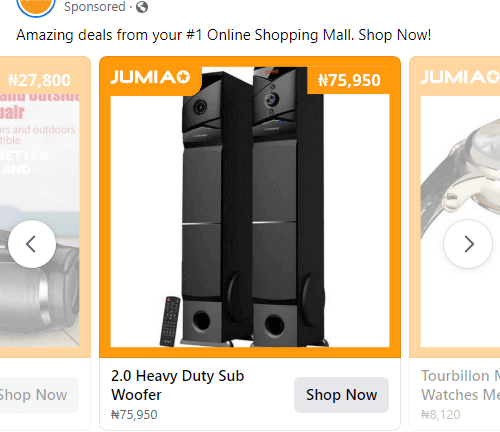Click the Sponsored label
500x432 pixels.
(95, 7)
